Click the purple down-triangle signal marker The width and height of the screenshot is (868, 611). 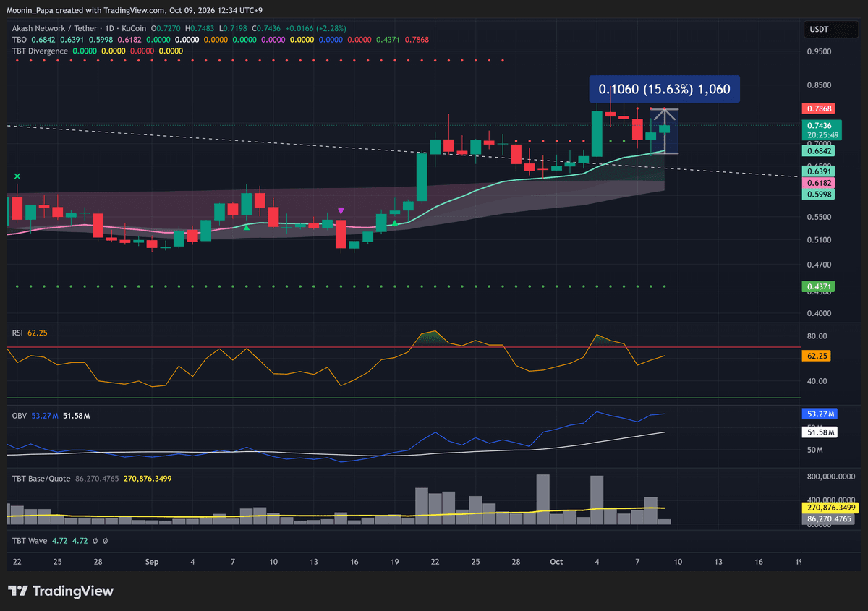click(x=341, y=211)
